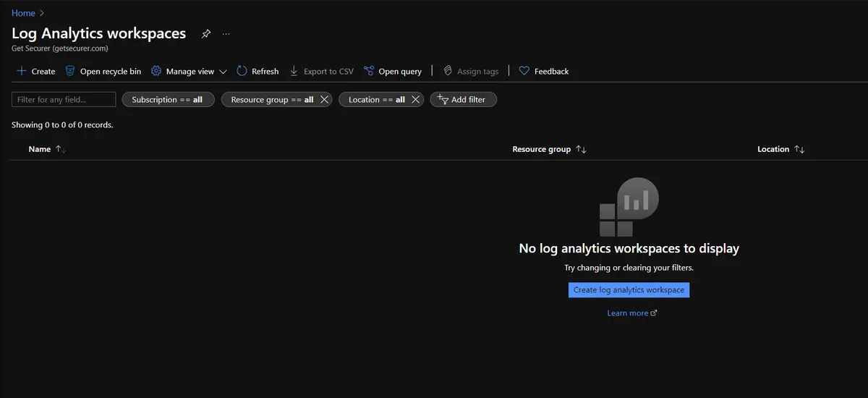Click the Create plus icon
This screenshot has height=398, width=868.
click(22, 71)
